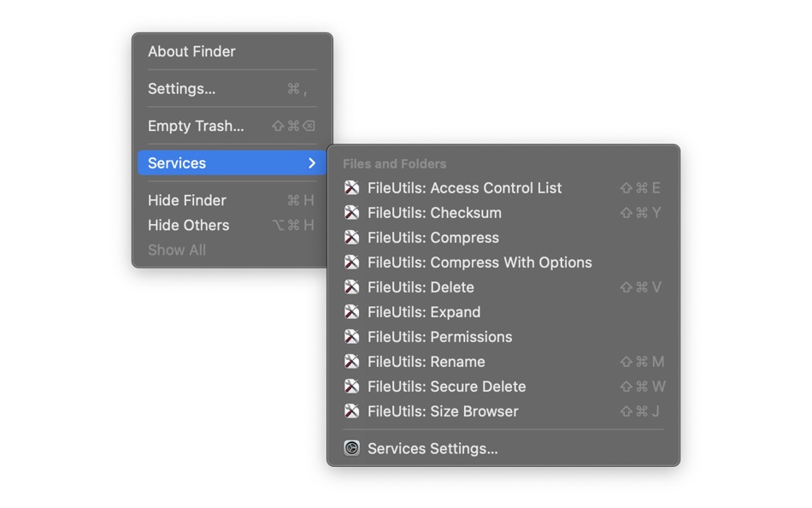Click Hide Others to hide other apps

(188, 225)
